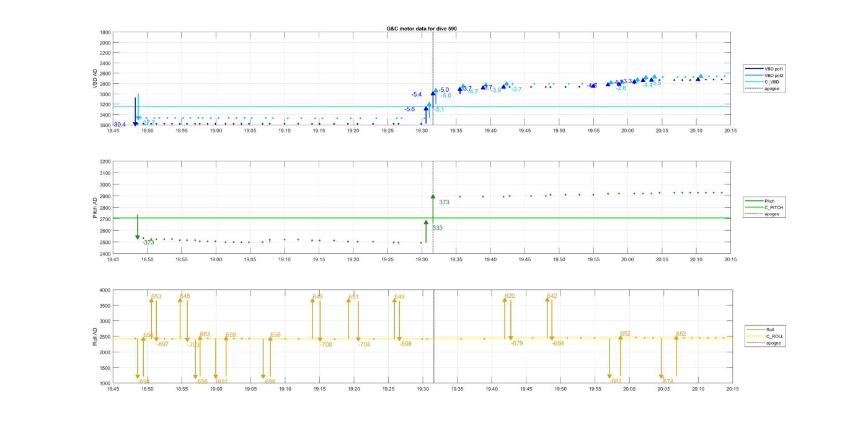The width and height of the screenshot is (868, 430).
Task: Click the "-708" roll data label
Action: 326,344
